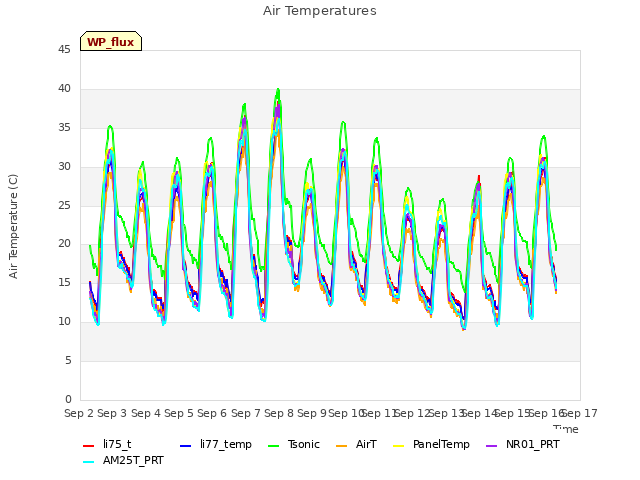Toggle the NR01_PRT legend entry

(x=523, y=444)
